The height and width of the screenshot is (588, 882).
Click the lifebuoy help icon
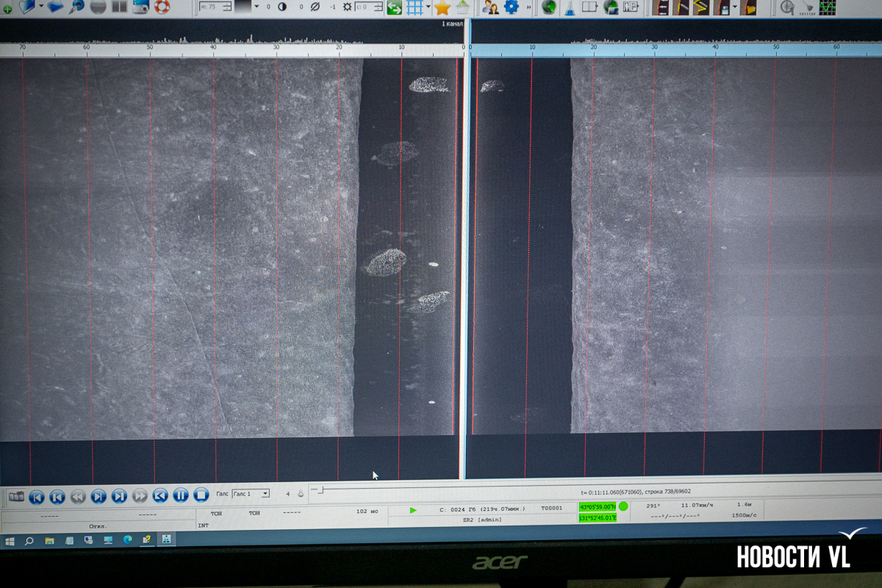tap(161, 7)
